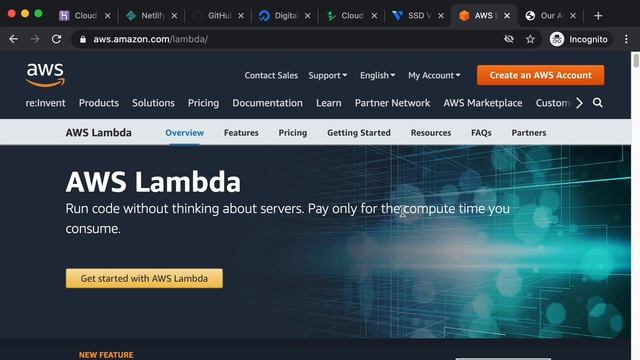
Task: Click the AWS logo
Action: pos(45,75)
